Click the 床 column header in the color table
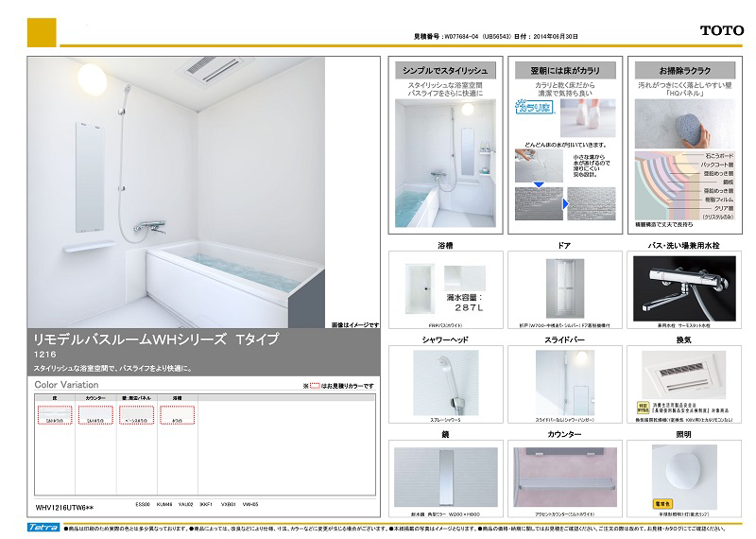Viewport: 756px width, 539px height. click(x=55, y=398)
